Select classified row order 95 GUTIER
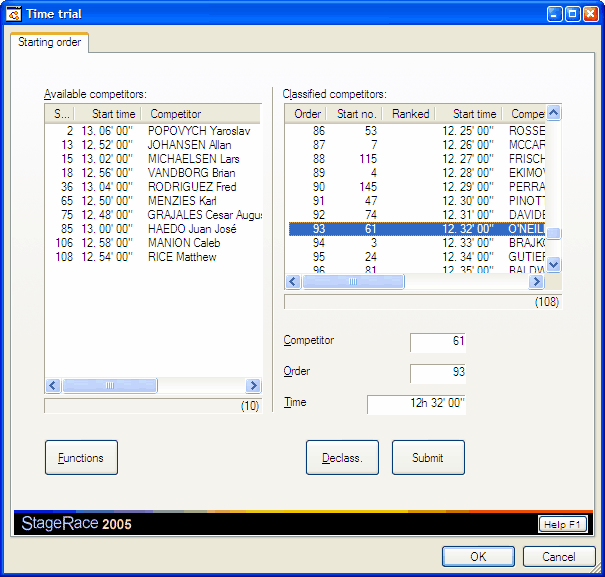The height and width of the screenshot is (577, 605). [x=417, y=257]
